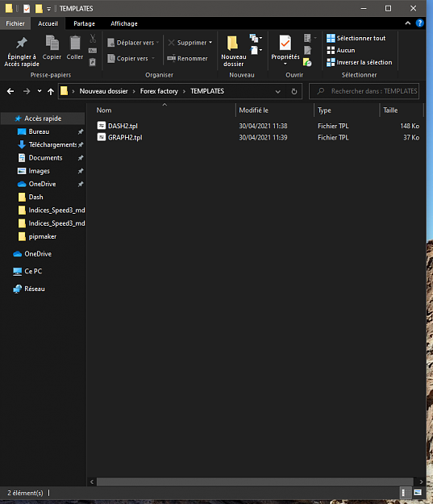Select Accès rapide in navigation pane

tap(43, 119)
